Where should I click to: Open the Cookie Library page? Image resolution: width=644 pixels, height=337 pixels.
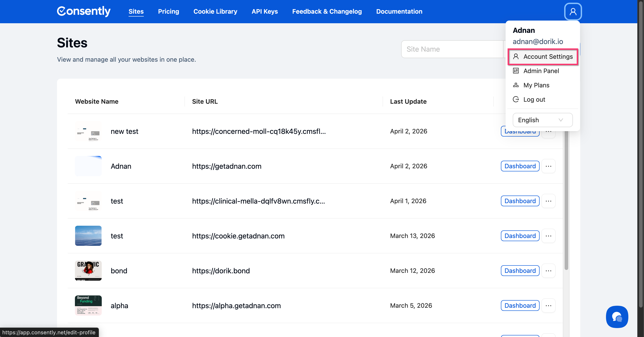[x=215, y=11]
